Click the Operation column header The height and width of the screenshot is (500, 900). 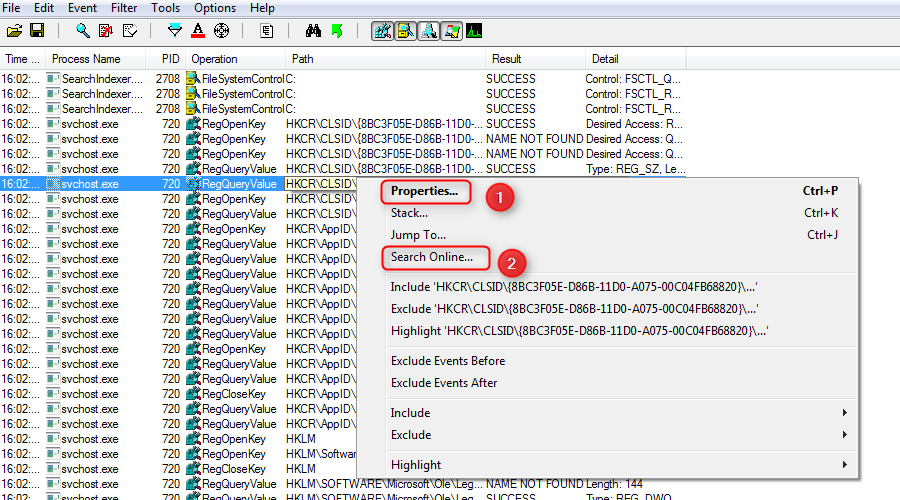(235, 59)
